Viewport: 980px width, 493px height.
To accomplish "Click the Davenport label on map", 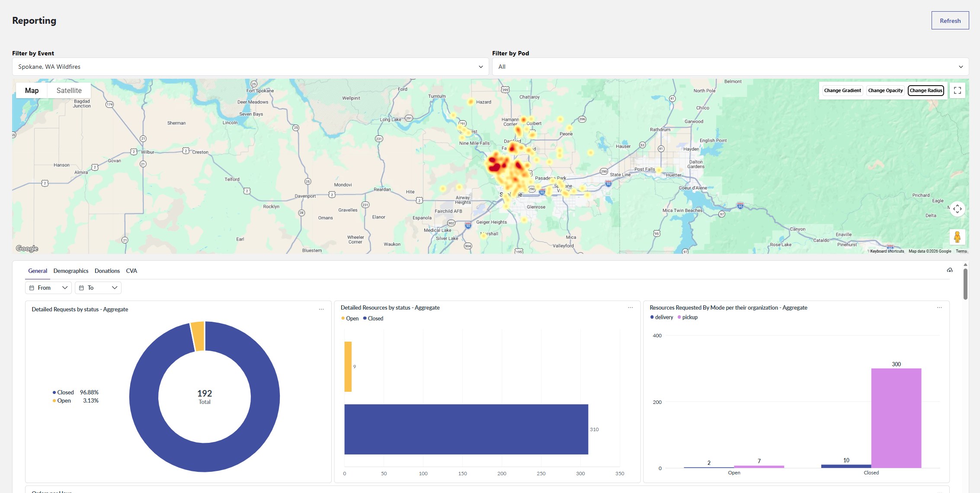I will [305, 196].
